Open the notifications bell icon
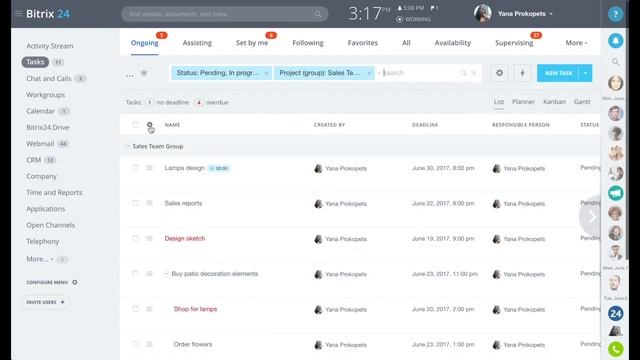The width and height of the screenshot is (640, 360). coord(616,40)
